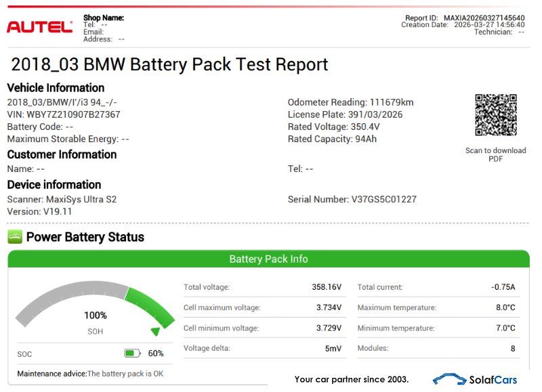This screenshot has width=542, height=392.
Task: Click the Autel logo in the header
Action: click(x=39, y=27)
